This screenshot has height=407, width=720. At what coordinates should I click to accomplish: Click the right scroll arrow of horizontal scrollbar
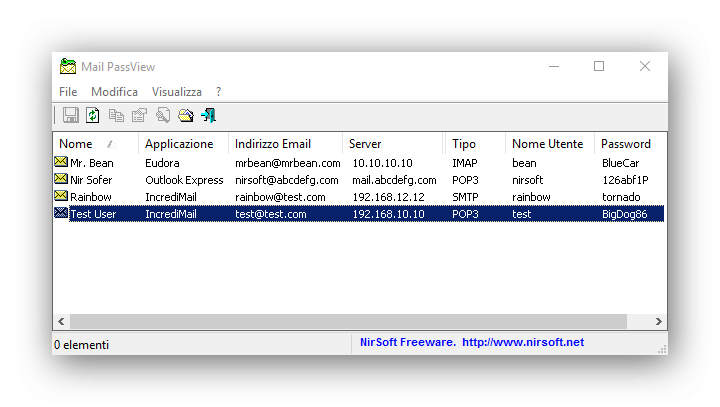(x=658, y=322)
